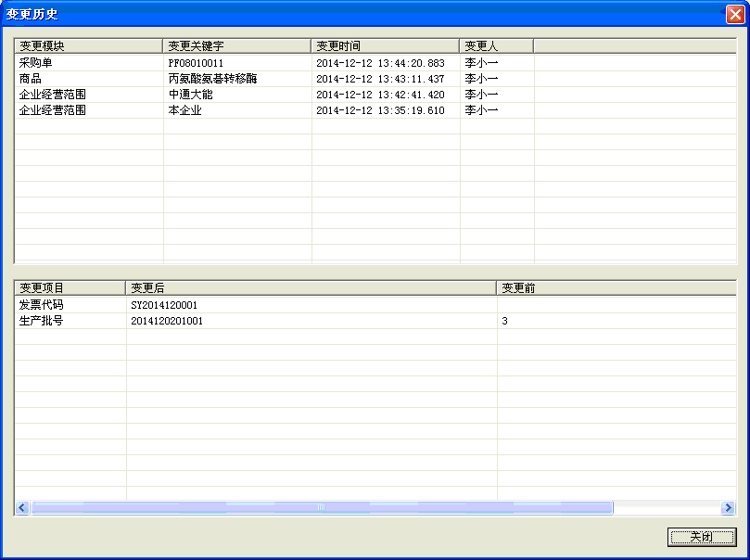Click the 变更项目 column header

point(70,288)
